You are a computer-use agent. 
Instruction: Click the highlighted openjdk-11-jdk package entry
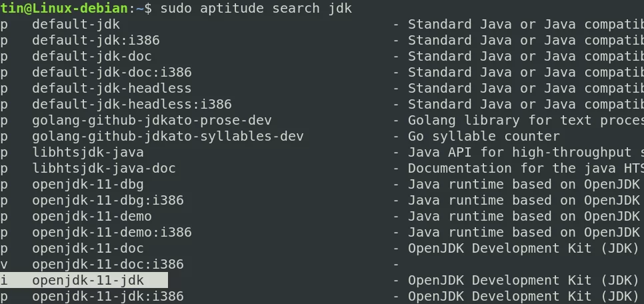(x=84, y=280)
